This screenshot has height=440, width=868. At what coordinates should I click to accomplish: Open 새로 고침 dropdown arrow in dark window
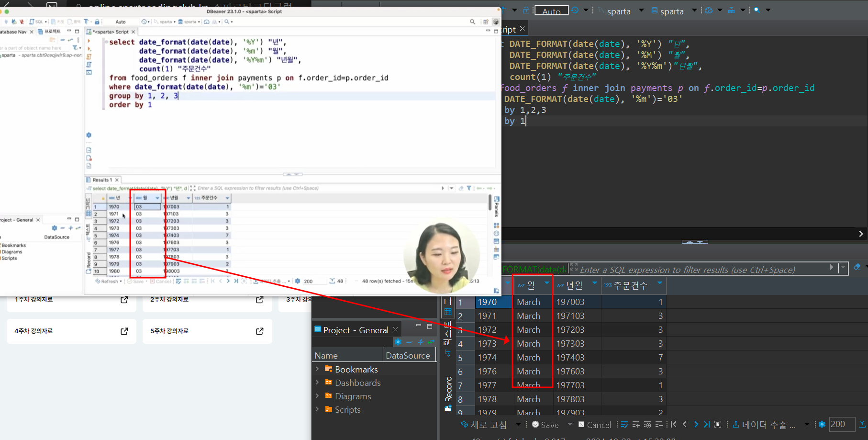[x=518, y=424]
